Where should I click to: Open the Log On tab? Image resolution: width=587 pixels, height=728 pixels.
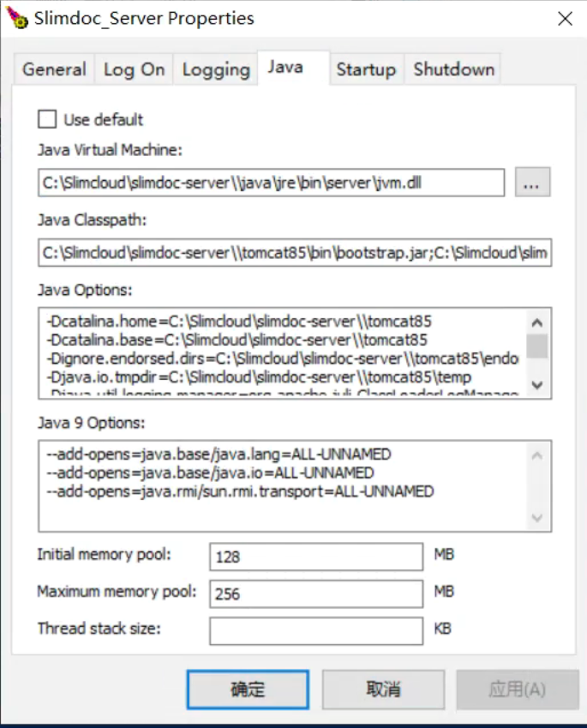click(134, 69)
